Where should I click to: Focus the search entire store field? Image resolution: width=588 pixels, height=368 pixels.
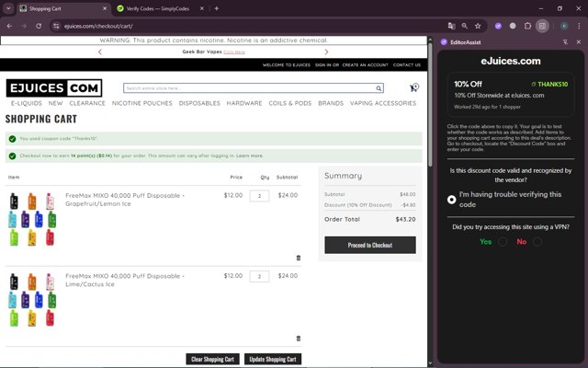coord(249,88)
